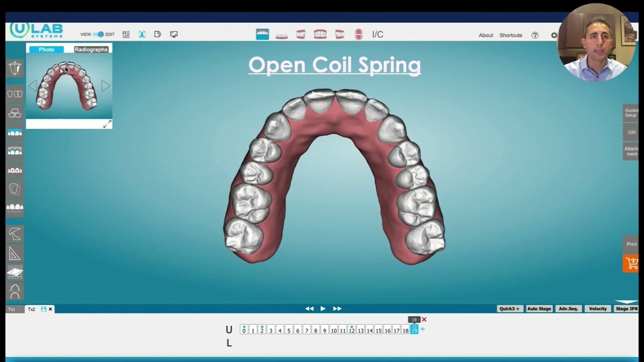
Task: Select the Photo tab
Action: (46, 49)
